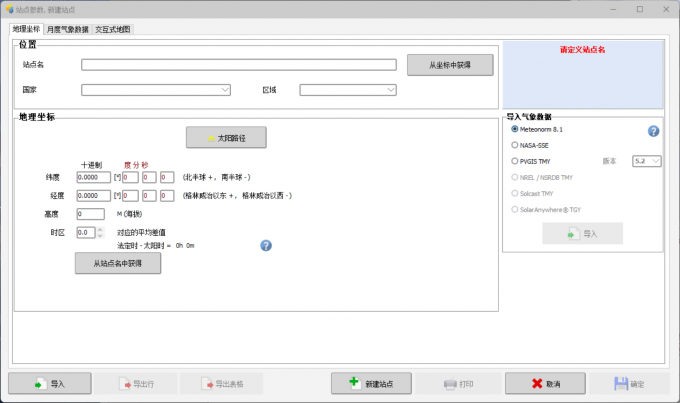Image resolution: width=680 pixels, height=403 pixels.
Task: Select the Meteonorm 8.1 radio option
Action: click(515, 129)
